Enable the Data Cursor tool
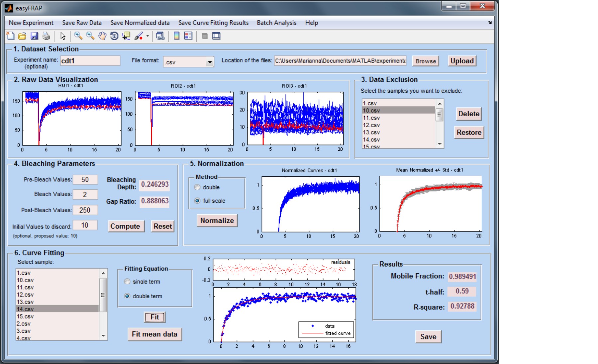Viewport: 598px width, 364px height. [x=126, y=36]
